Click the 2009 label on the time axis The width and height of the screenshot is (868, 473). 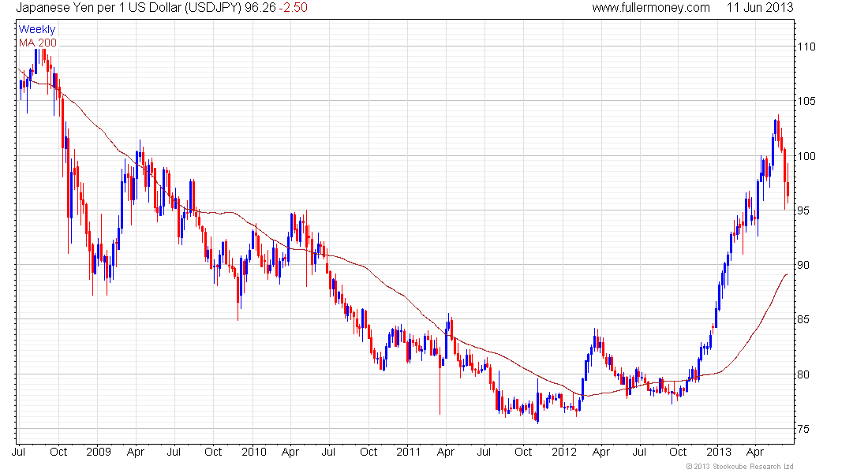pyautogui.click(x=99, y=452)
